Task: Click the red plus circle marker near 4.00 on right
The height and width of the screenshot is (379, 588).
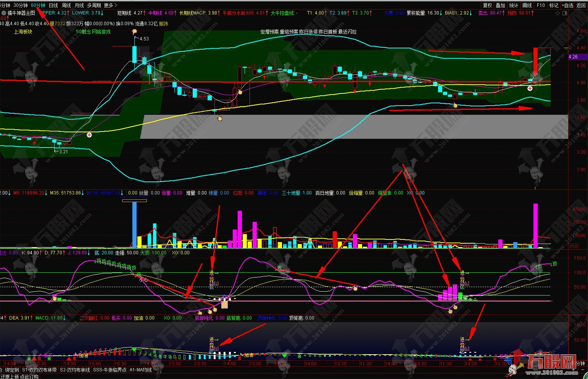Action: tap(530, 88)
